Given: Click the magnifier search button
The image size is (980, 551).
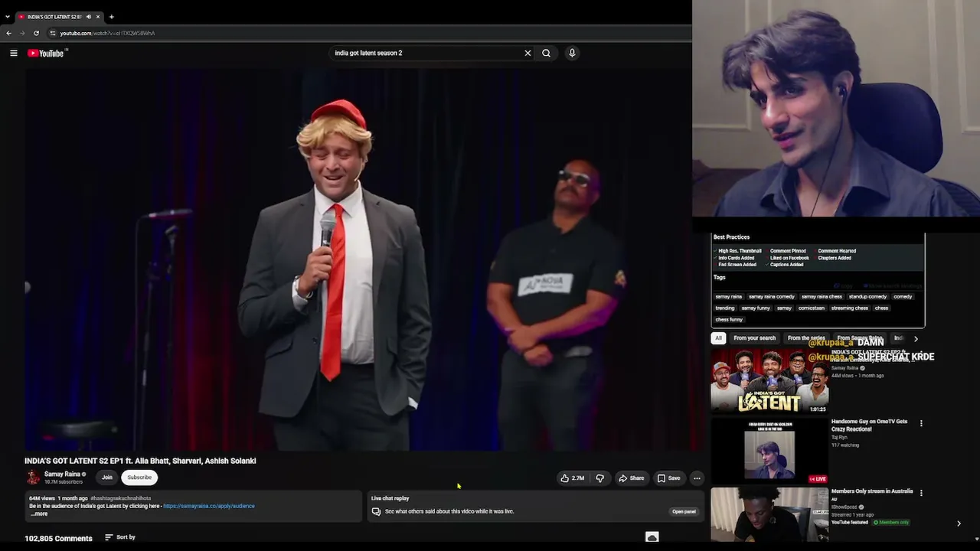Looking at the screenshot, I should coord(546,53).
